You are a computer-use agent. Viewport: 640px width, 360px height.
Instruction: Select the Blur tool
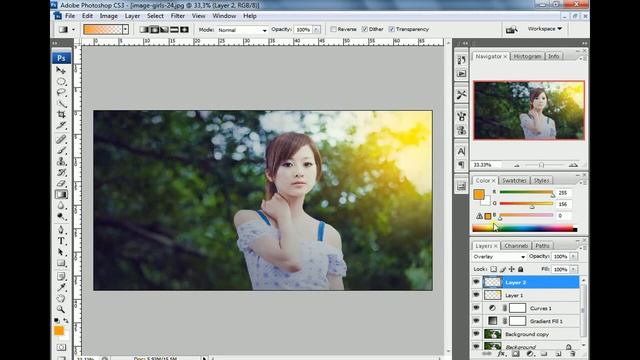[x=61, y=206]
